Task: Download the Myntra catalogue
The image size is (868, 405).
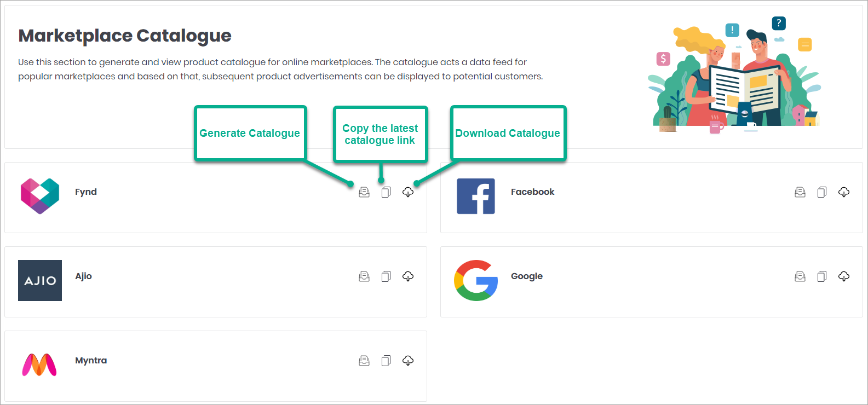Action: click(408, 361)
